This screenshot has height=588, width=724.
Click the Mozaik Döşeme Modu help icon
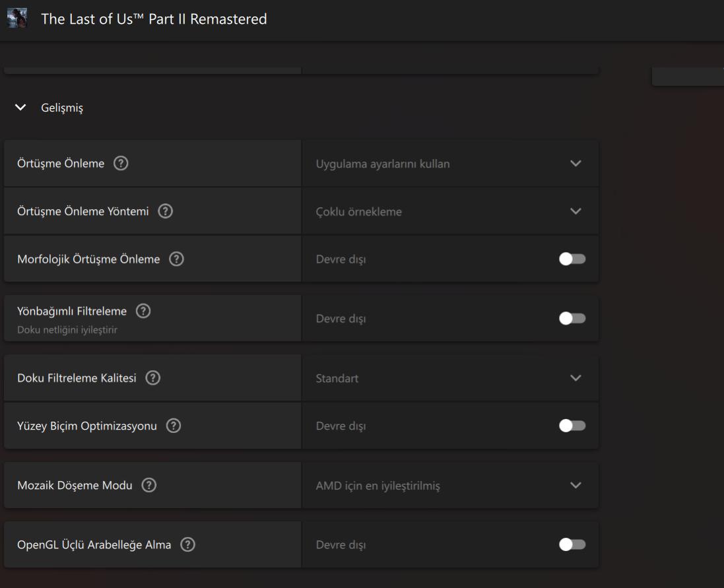coord(149,485)
